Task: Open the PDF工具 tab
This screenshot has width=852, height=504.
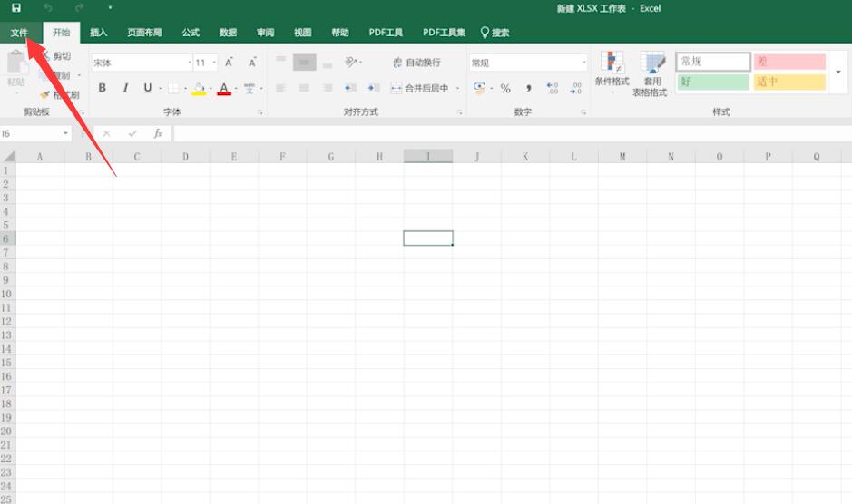Action: click(386, 33)
